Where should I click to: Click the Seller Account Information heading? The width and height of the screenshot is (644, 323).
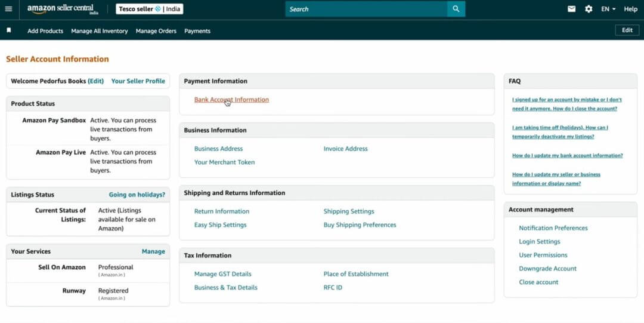[57, 59]
